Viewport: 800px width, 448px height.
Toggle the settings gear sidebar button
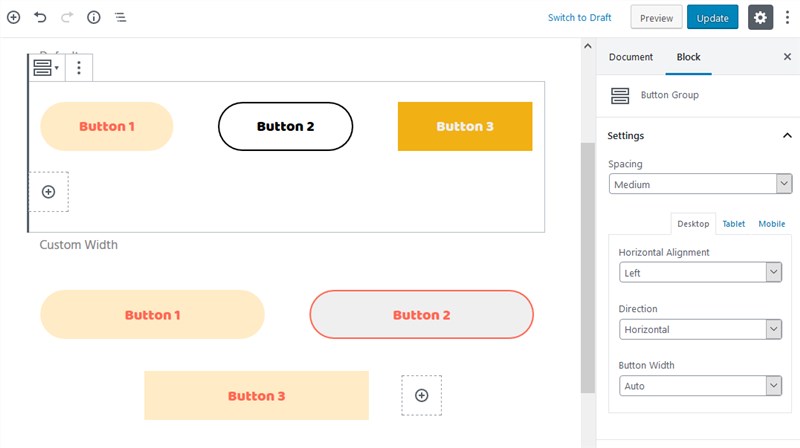pyautogui.click(x=760, y=18)
